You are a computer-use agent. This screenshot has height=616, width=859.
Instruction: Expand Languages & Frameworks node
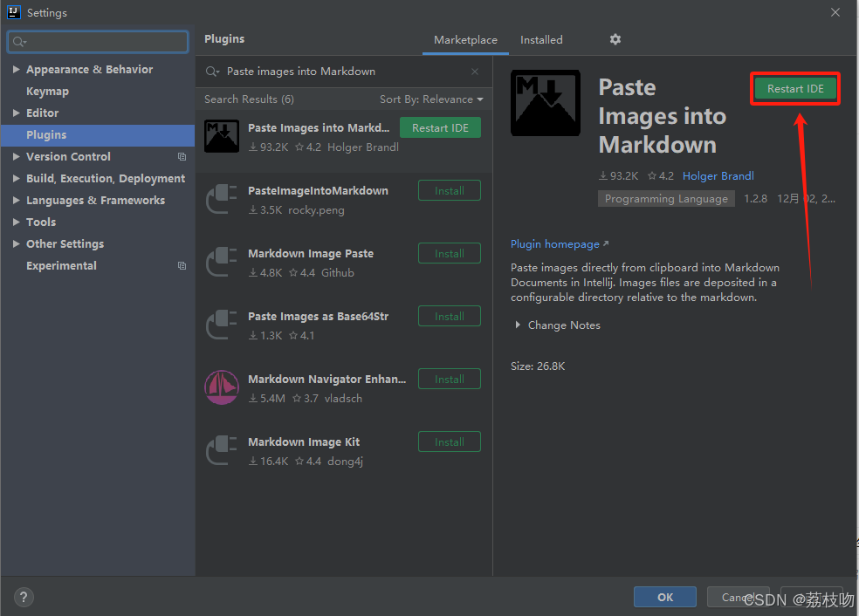tap(17, 201)
